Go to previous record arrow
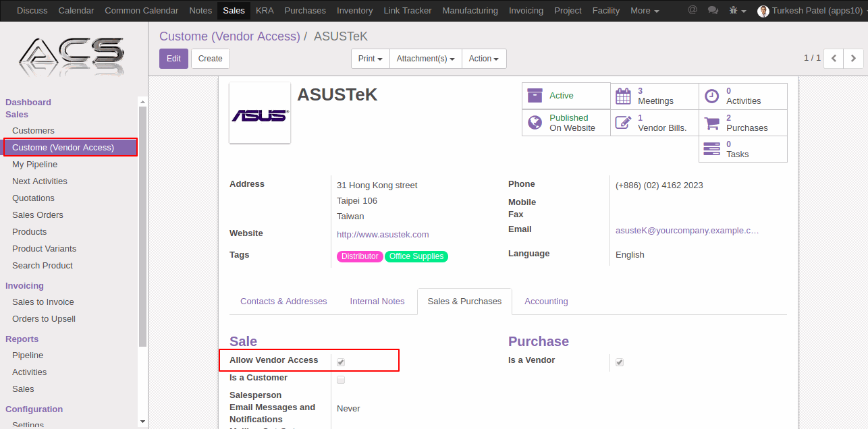Screen dimensions: 868x429 tap(834, 59)
